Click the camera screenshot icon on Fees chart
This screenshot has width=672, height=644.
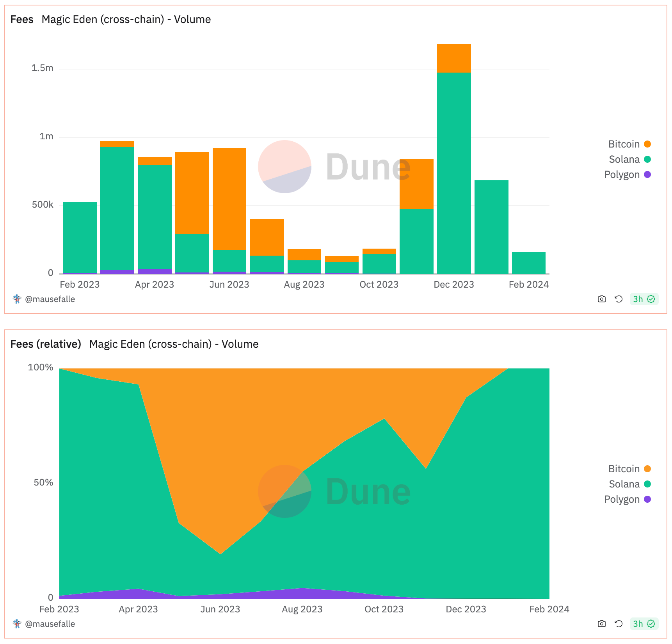coord(601,299)
